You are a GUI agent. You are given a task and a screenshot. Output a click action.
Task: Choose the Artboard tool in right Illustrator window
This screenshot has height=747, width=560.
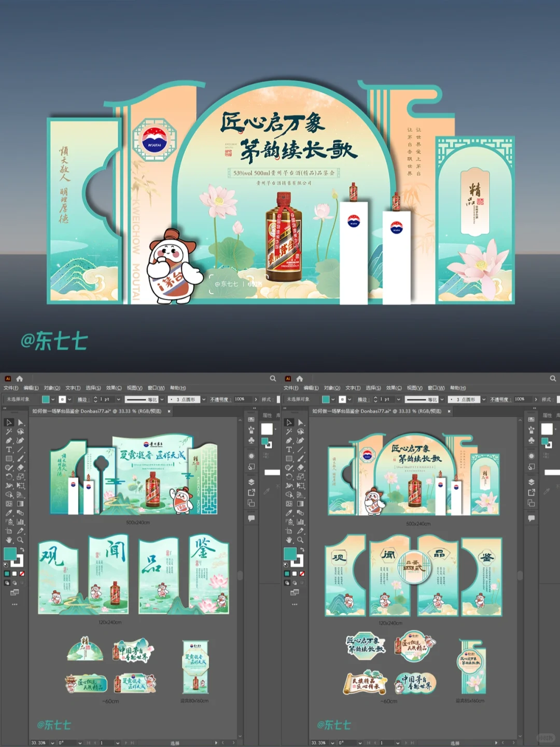[x=289, y=531]
